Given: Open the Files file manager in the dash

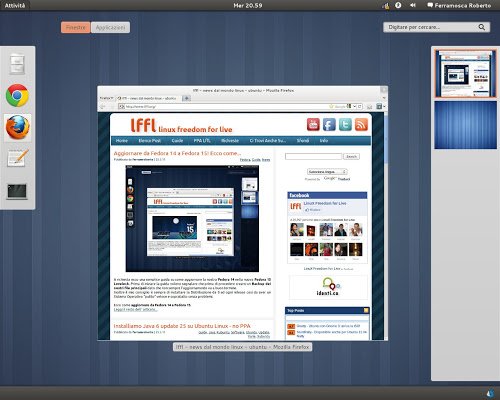Looking at the screenshot, I should [x=17, y=64].
